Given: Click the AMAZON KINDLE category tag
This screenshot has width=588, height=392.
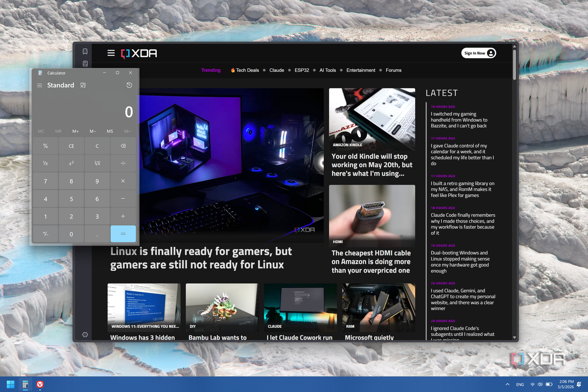Looking at the screenshot, I should click(x=347, y=145).
